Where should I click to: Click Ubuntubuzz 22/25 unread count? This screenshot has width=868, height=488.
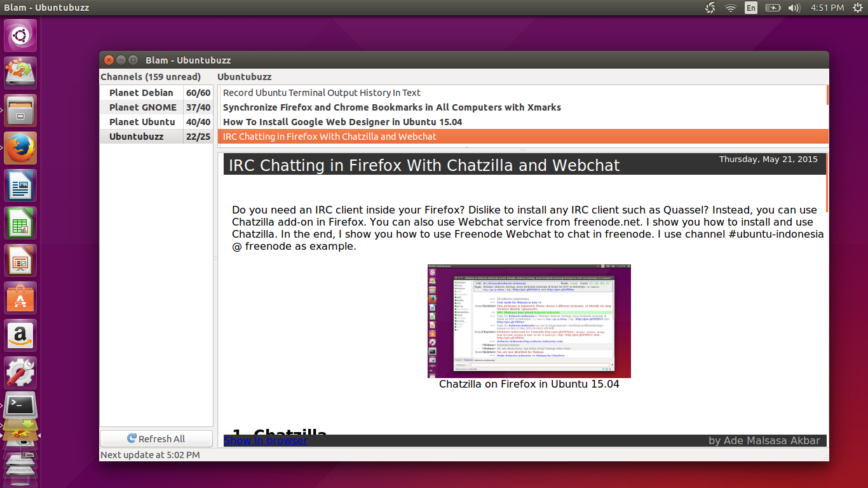pos(198,137)
